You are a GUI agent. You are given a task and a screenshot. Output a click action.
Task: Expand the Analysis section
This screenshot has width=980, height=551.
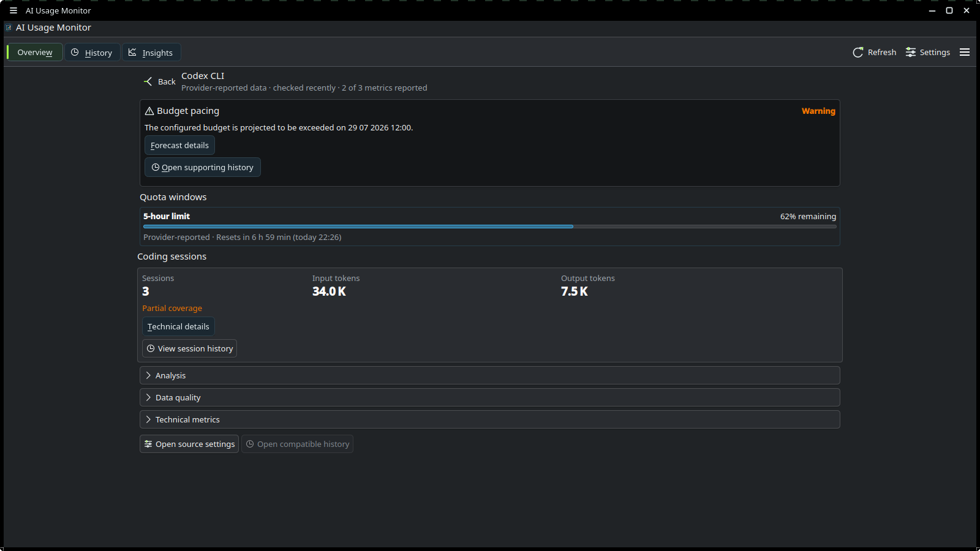(x=489, y=375)
